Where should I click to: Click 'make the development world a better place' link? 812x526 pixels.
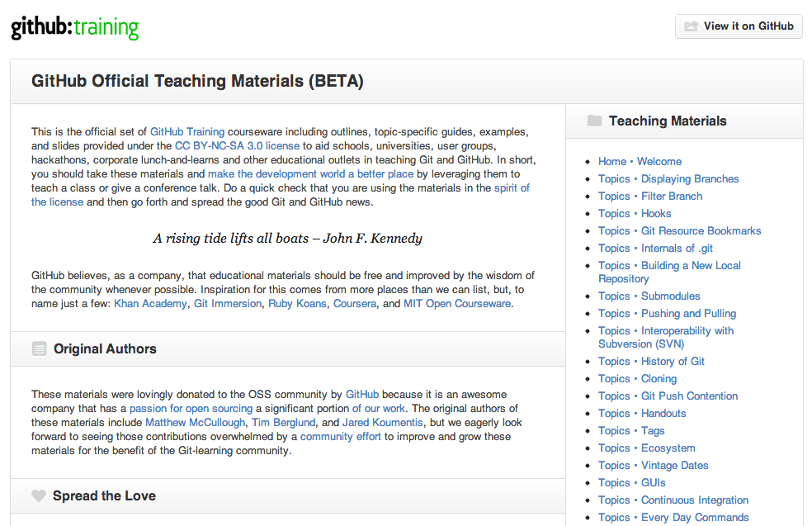(311, 173)
